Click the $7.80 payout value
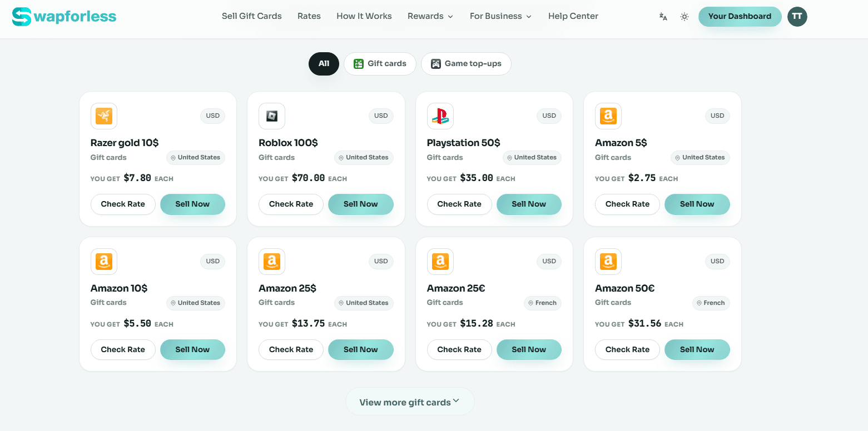 pyautogui.click(x=137, y=178)
